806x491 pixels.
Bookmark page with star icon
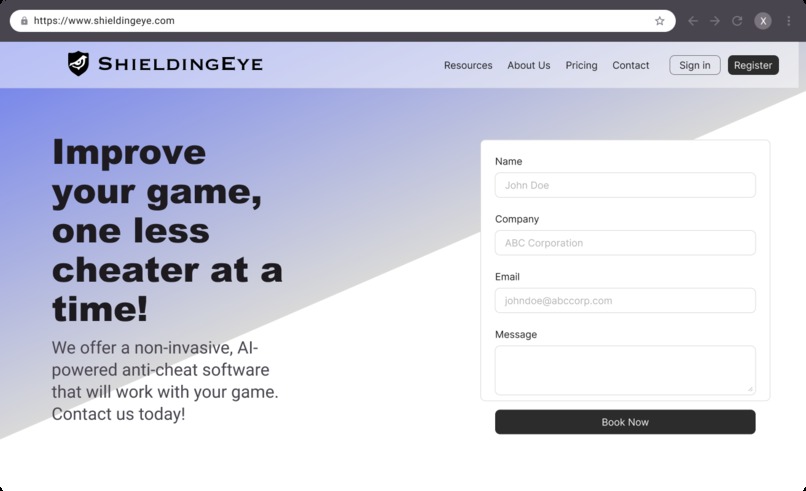[660, 21]
